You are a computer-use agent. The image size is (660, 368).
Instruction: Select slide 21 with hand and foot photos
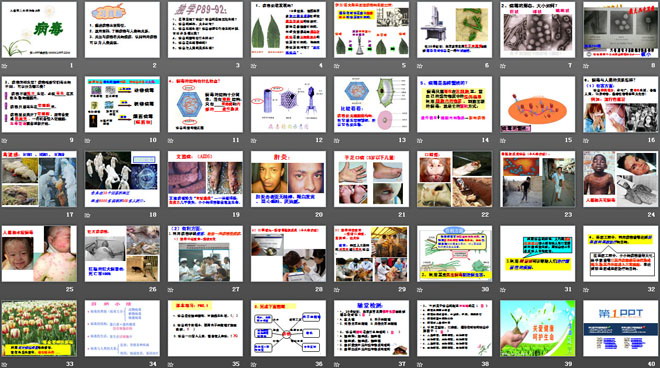pyautogui.click(x=371, y=179)
